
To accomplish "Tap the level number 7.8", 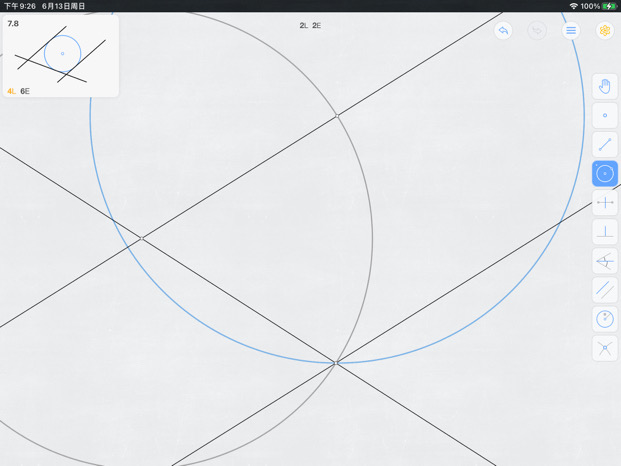I will 13,23.
